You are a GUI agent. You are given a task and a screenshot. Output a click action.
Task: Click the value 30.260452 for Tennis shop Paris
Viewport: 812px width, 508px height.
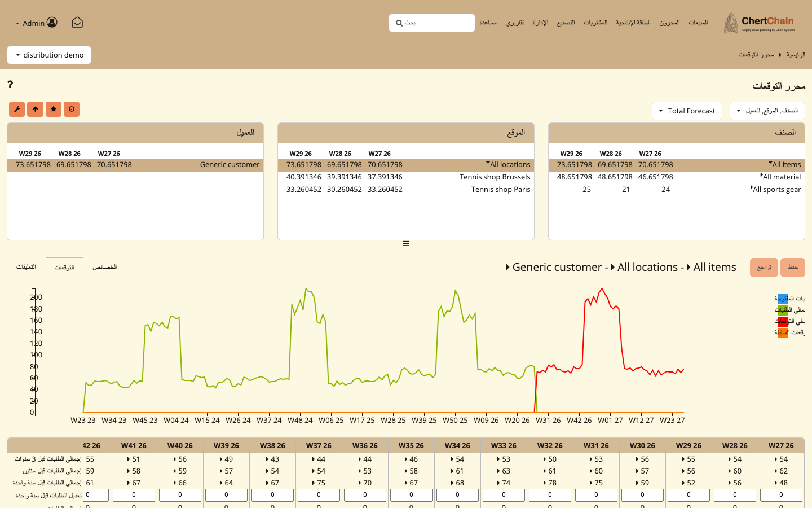tap(345, 190)
